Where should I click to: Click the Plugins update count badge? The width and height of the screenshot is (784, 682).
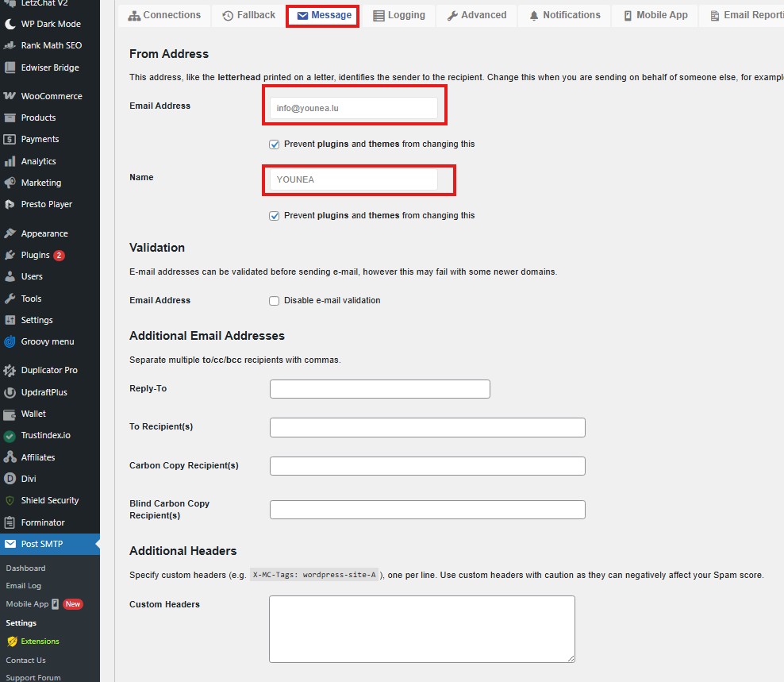click(59, 255)
